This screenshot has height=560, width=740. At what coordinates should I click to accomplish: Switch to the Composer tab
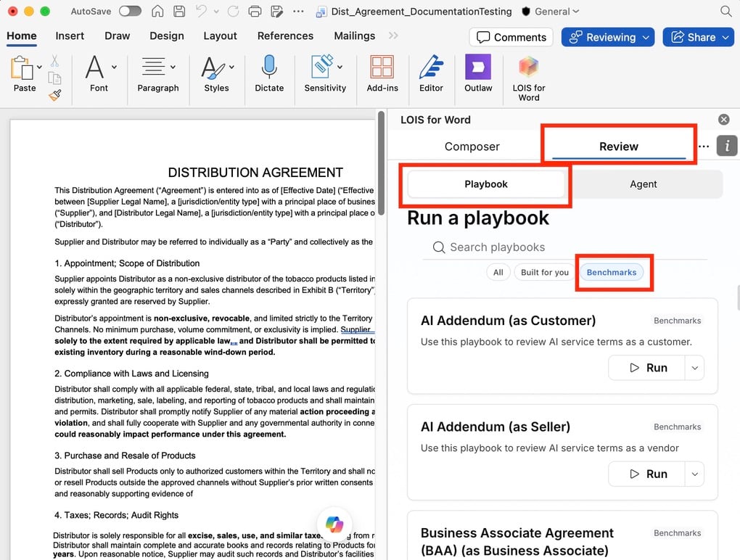[x=472, y=147]
